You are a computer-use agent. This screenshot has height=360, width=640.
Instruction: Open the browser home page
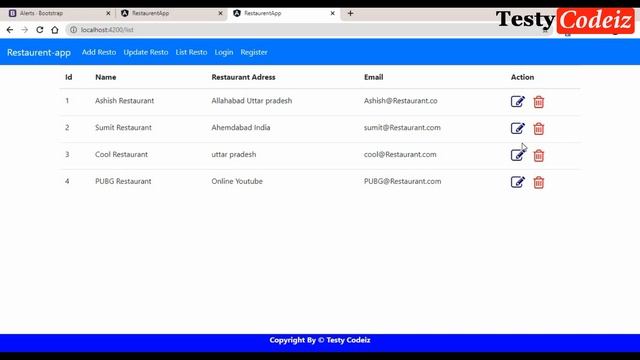click(x=55, y=30)
